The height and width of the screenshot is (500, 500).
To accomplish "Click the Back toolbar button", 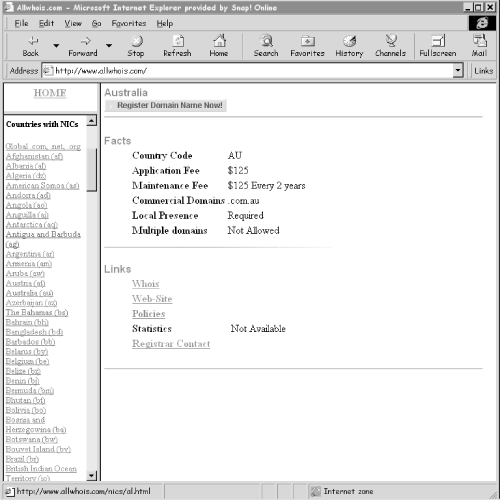I will 30,46.
